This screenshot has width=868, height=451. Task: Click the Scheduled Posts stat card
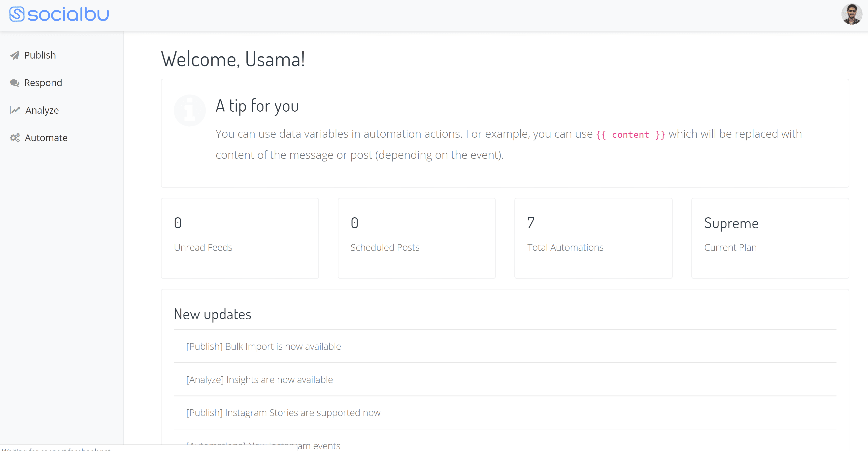tap(416, 238)
